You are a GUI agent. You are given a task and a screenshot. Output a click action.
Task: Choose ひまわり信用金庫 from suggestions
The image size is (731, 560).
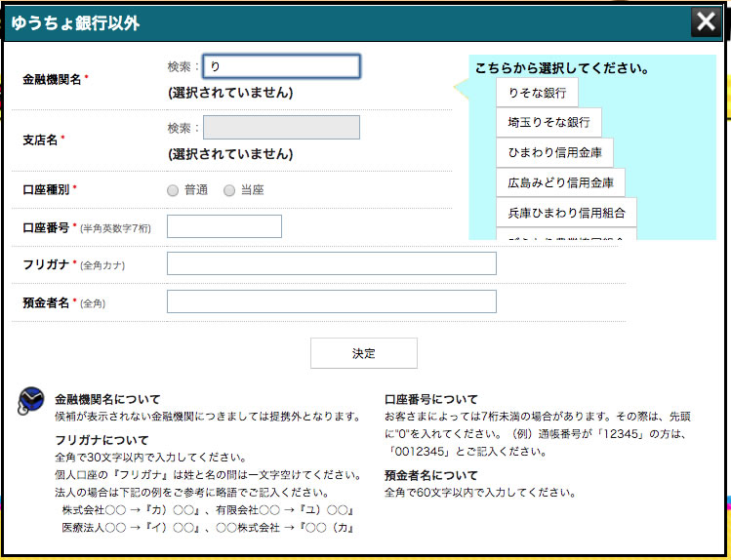[x=554, y=153]
